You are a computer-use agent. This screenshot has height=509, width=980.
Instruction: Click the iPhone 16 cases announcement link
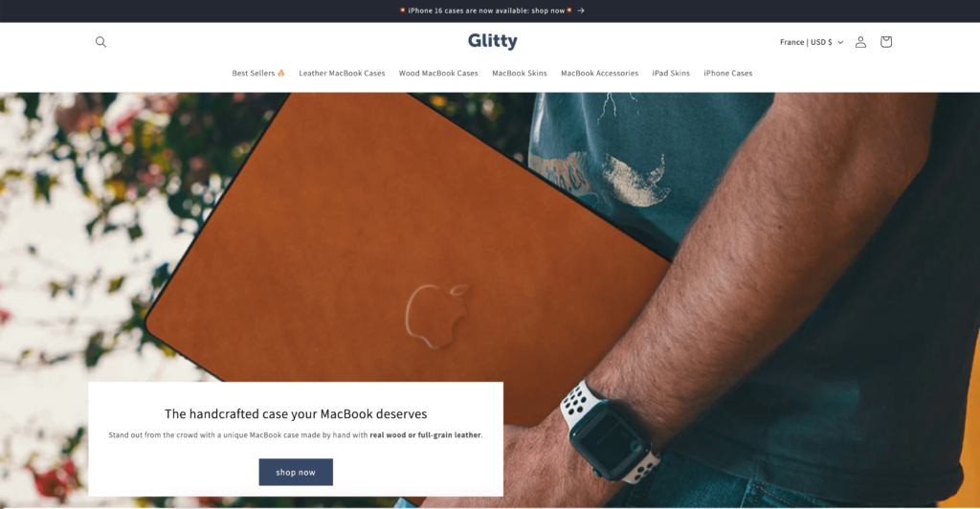[486, 11]
